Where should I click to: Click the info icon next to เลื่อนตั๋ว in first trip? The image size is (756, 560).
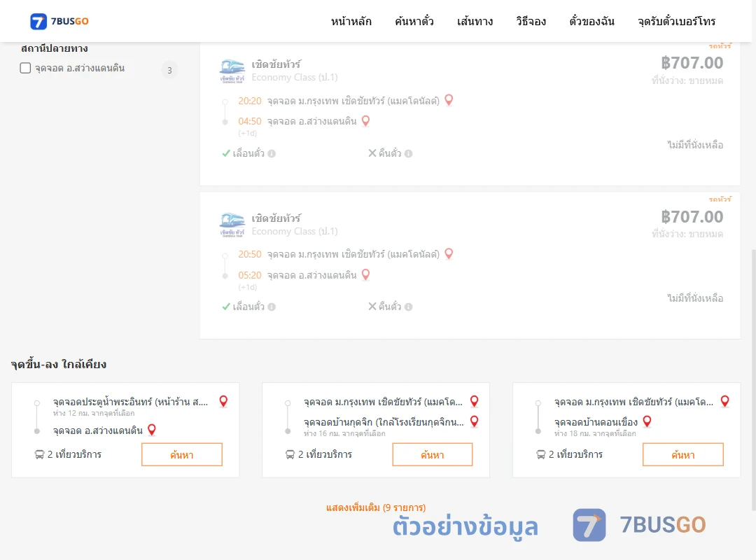[272, 153]
